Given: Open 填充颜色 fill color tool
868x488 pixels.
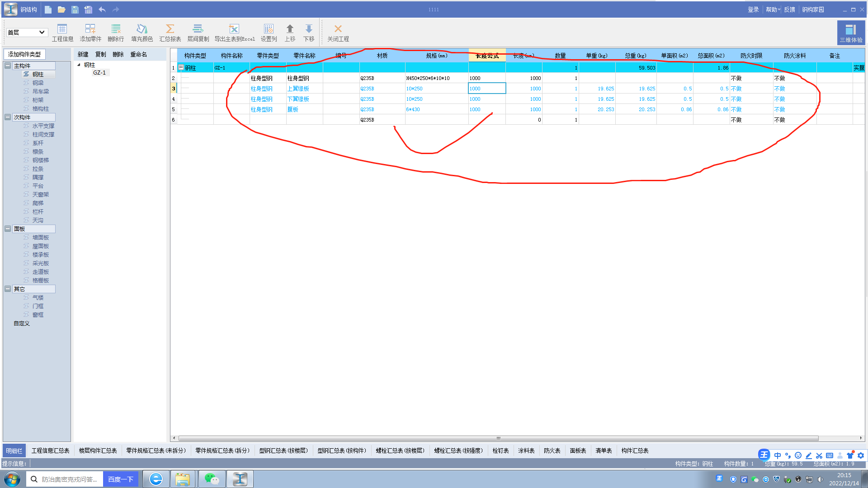Looking at the screenshot, I should (x=142, y=33).
